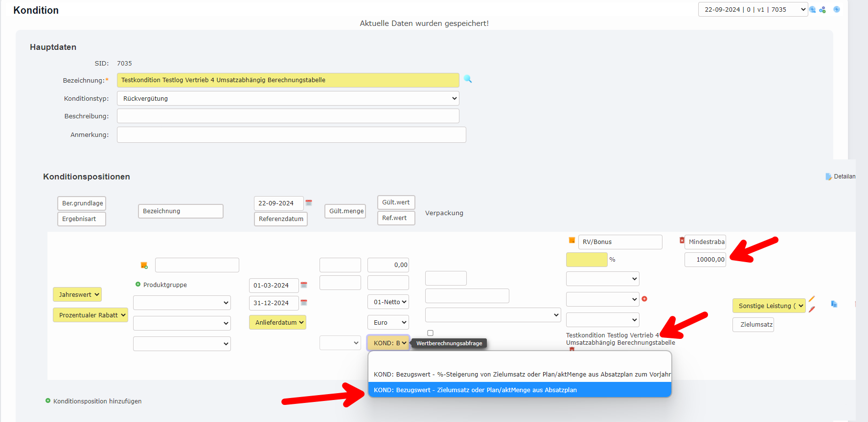Open the Sonstige Leistung dropdown

coord(769,306)
